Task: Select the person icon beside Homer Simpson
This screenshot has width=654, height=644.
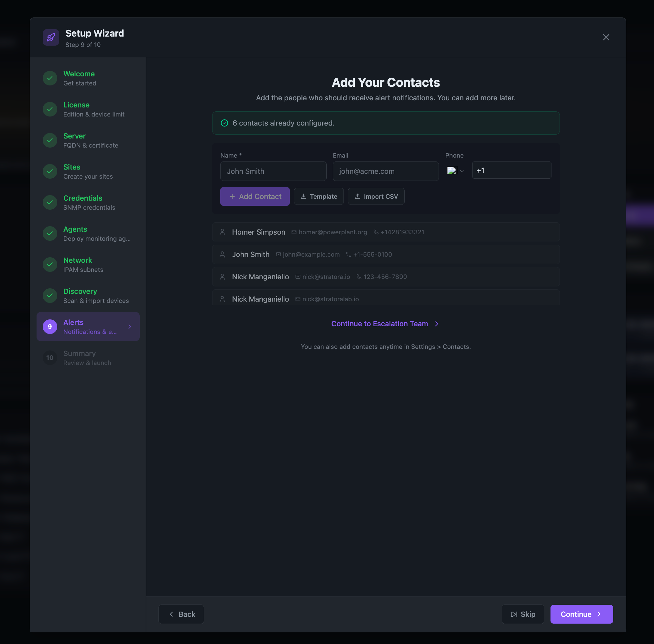Action: [222, 232]
